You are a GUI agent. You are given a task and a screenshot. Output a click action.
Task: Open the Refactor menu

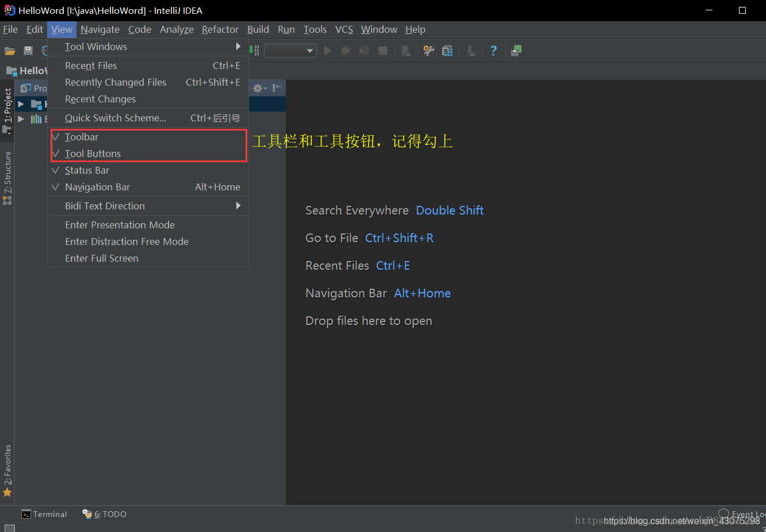click(220, 29)
